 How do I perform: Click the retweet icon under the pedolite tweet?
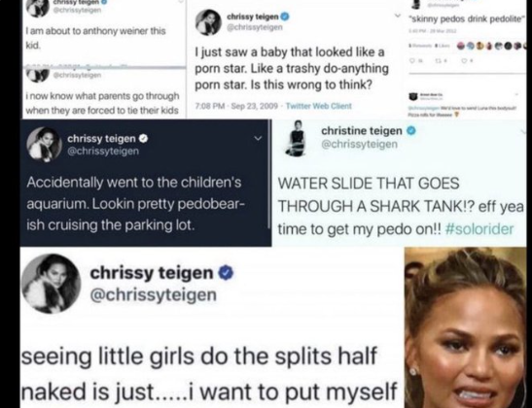click(439, 61)
